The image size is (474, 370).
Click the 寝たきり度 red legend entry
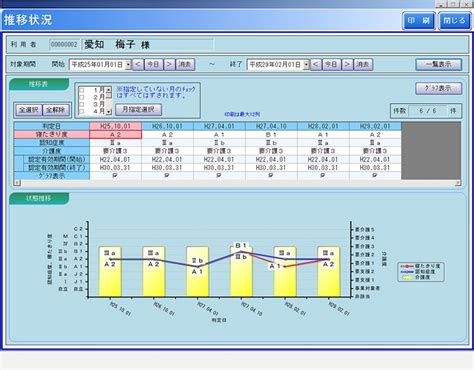point(421,266)
